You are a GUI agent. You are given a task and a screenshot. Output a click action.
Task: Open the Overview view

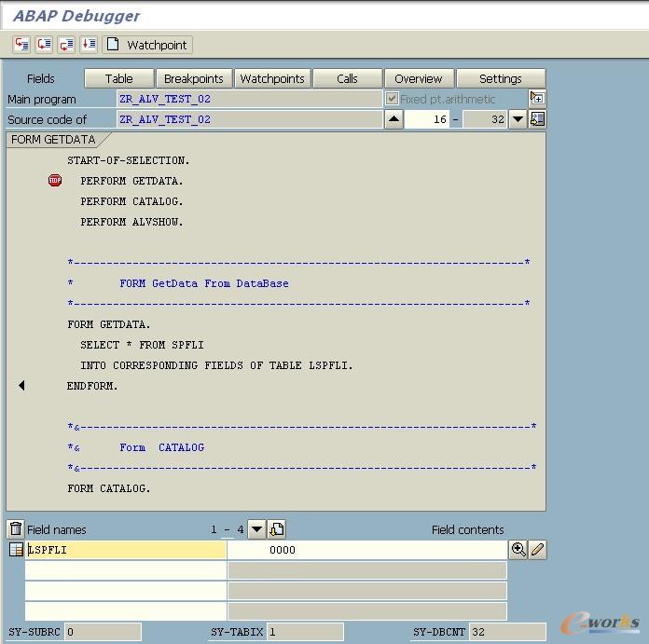[x=419, y=78]
